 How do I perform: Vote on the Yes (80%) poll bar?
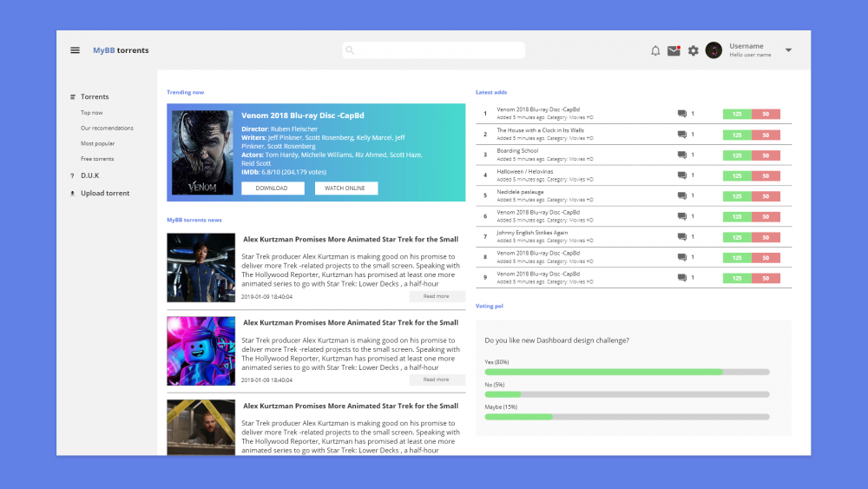[628, 372]
